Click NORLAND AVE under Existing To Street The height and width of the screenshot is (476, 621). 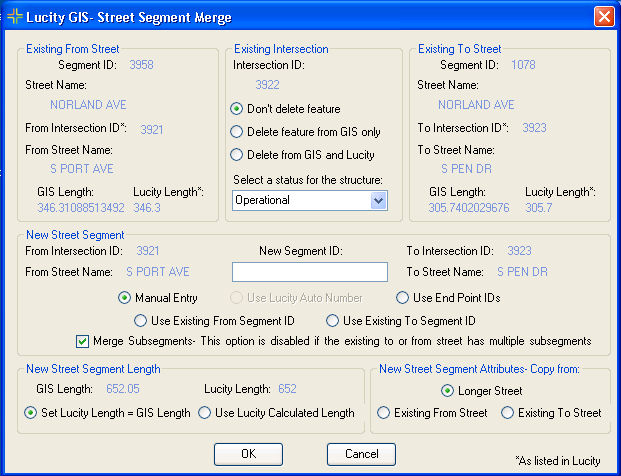click(x=476, y=105)
